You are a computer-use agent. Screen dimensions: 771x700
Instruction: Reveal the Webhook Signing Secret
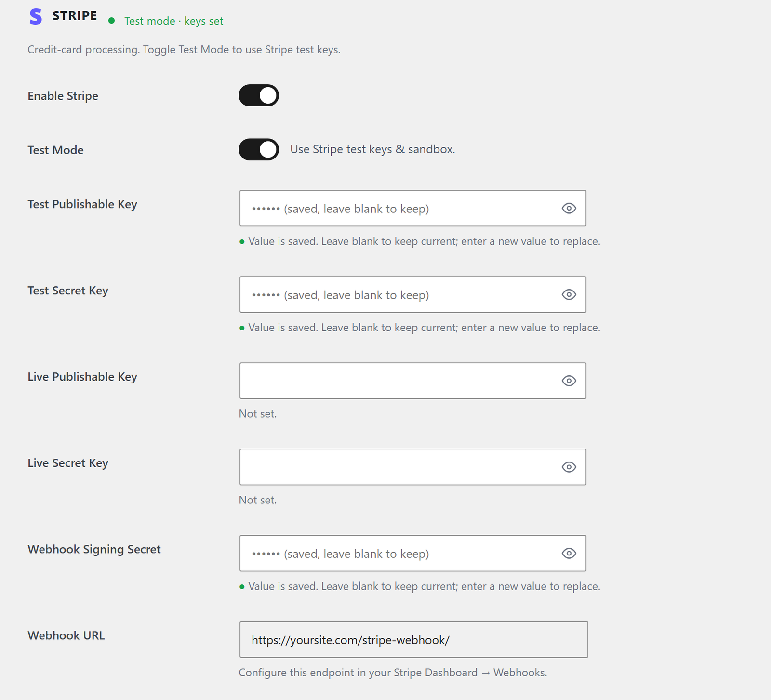pyautogui.click(x=569, y=553)
